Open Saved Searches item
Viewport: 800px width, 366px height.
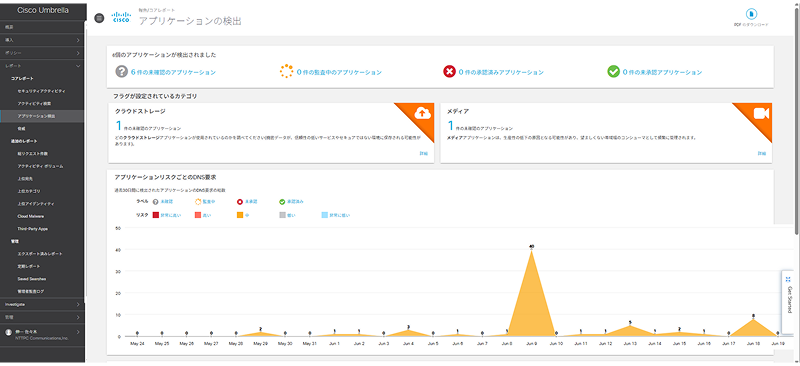tap(32, 279)
